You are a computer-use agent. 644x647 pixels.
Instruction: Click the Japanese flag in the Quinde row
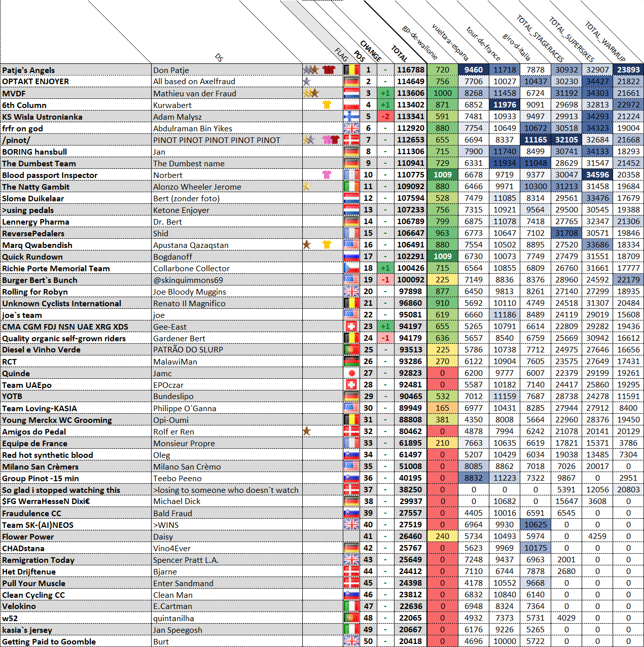[351, 373]
